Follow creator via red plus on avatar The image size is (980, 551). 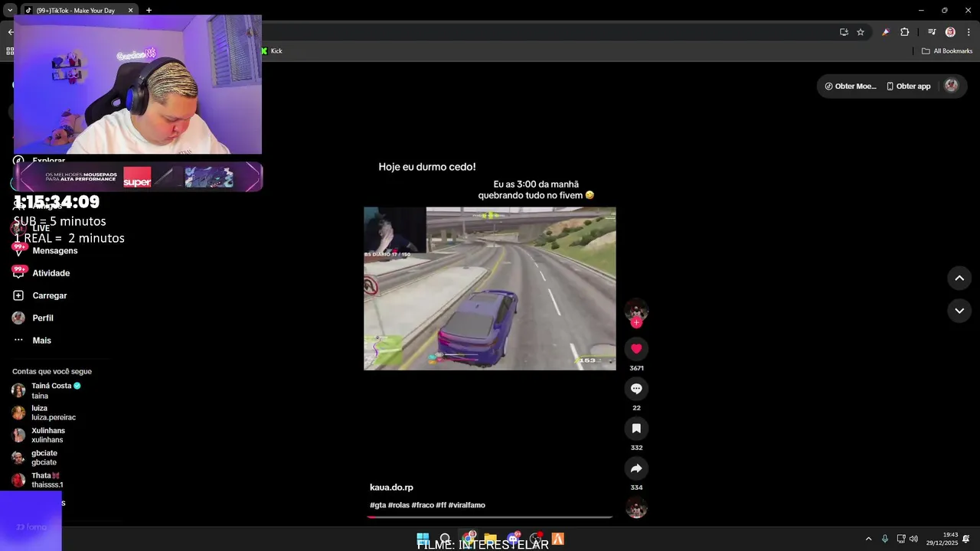pos(636,323)
